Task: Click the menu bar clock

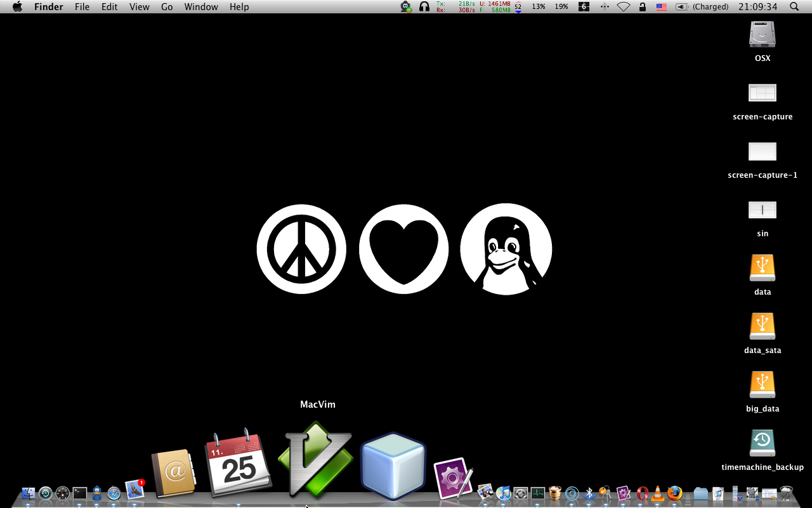Action: [758, 7]
